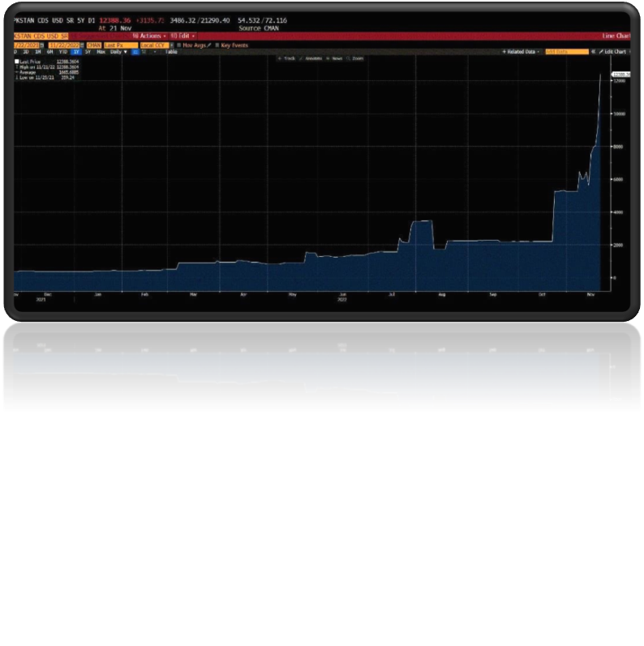This screenshot has height=646, width=644.
Task: Select the 3D time range
Action: click(26, 52)
